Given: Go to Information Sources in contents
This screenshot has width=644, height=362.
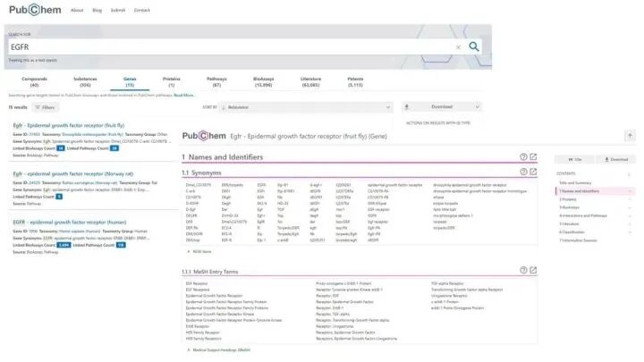Looking at the screenshot, I should point(578,240).
